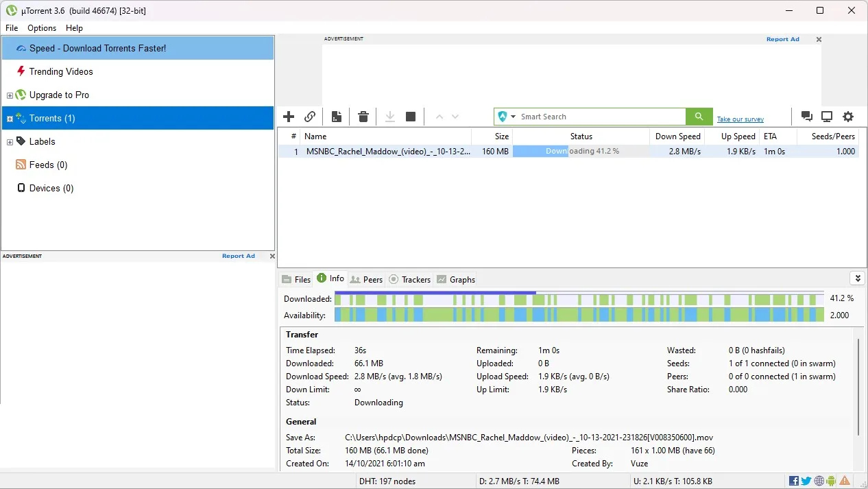The image size is (868, 489).
Task: Move torrent up the queue arrow
Action: click(439, 117)
